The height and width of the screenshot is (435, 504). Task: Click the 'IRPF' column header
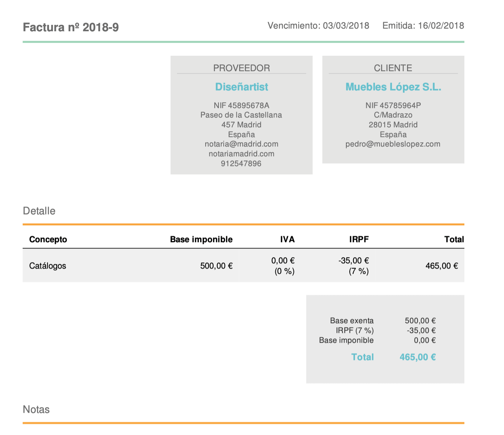point(359,239)
